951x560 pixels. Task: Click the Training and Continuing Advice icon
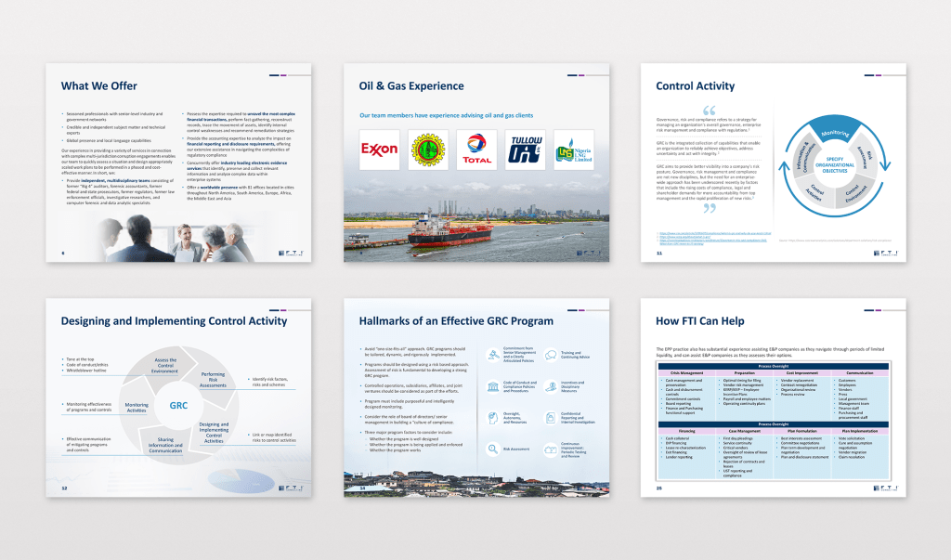[550, 354]
